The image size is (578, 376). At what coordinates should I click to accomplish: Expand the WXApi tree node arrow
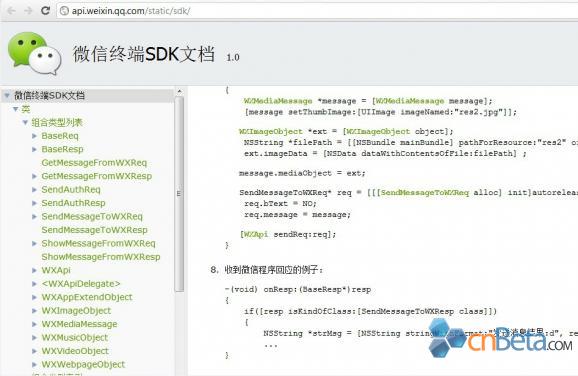click(x=34, y=271)
